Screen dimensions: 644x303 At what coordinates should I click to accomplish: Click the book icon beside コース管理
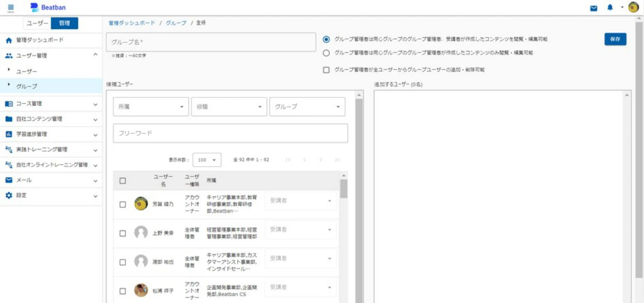(9, 104)
